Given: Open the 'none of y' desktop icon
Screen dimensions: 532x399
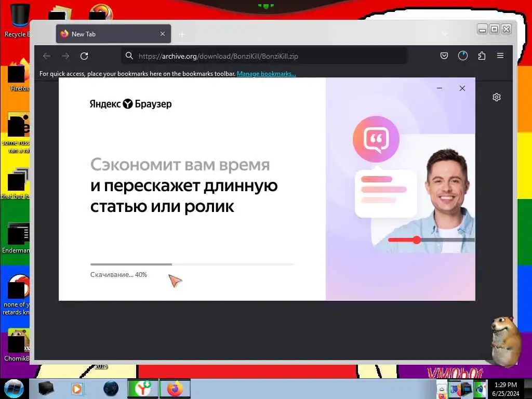Looking at the screenshot, I should (x=16, y=295).
